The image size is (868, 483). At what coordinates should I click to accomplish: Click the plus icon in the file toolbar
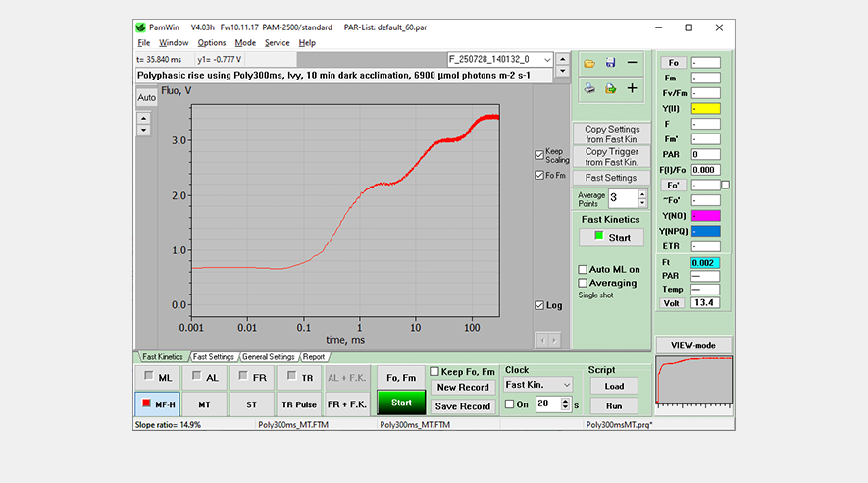click(632, 88)
